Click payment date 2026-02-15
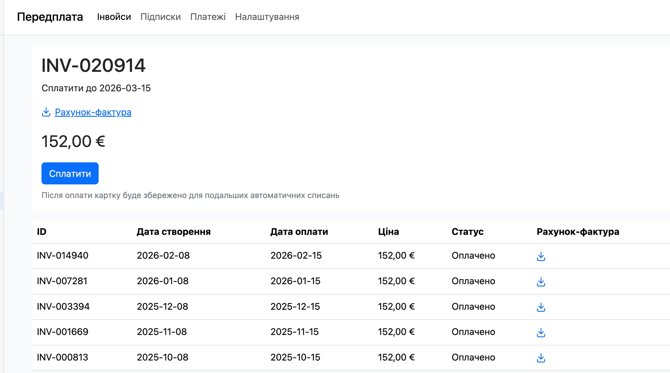Screen dimensions: 670x373 296,256
